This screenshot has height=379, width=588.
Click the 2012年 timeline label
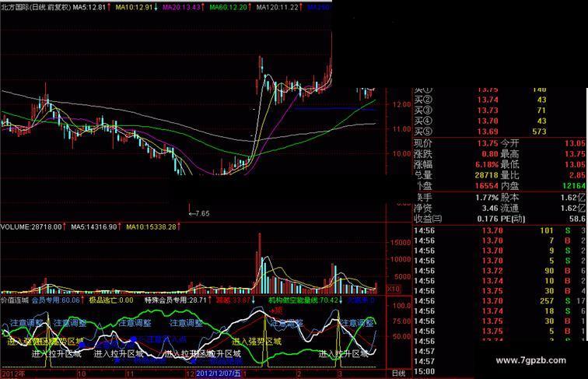(x=13, y=374)
